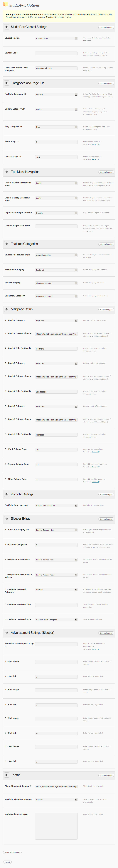Open the StudioBox skin dropdown
Image resolution: width=118 pixels, height=868 pixels.
coord(56,38)
